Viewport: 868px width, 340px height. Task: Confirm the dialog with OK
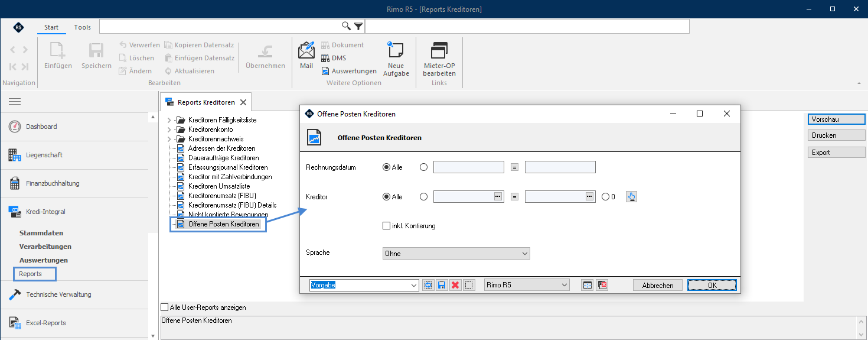click(712, 285)
